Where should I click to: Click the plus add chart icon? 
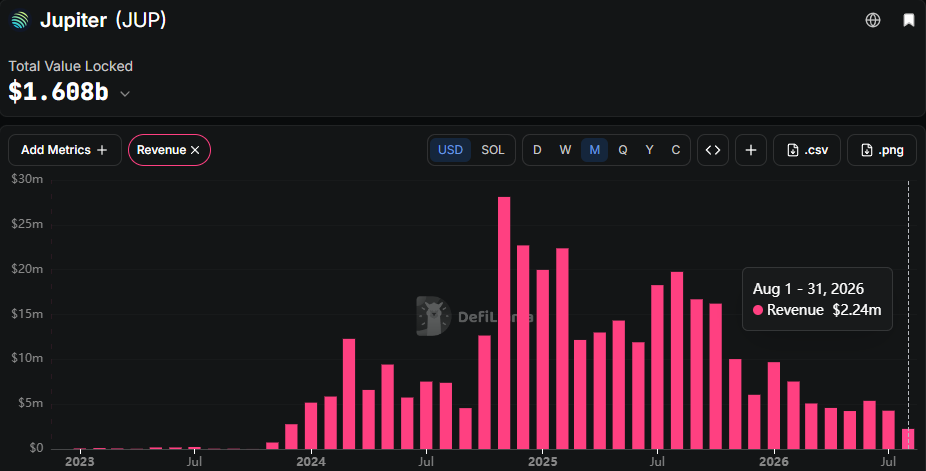click(751, 150)
